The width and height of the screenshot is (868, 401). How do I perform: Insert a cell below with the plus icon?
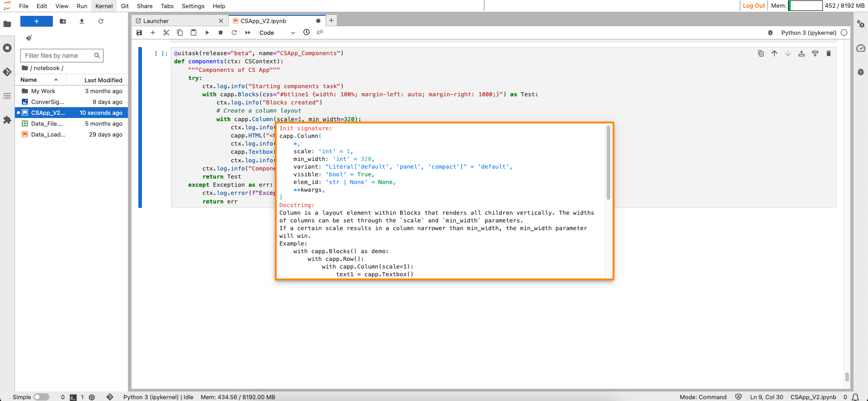point(153,33)
